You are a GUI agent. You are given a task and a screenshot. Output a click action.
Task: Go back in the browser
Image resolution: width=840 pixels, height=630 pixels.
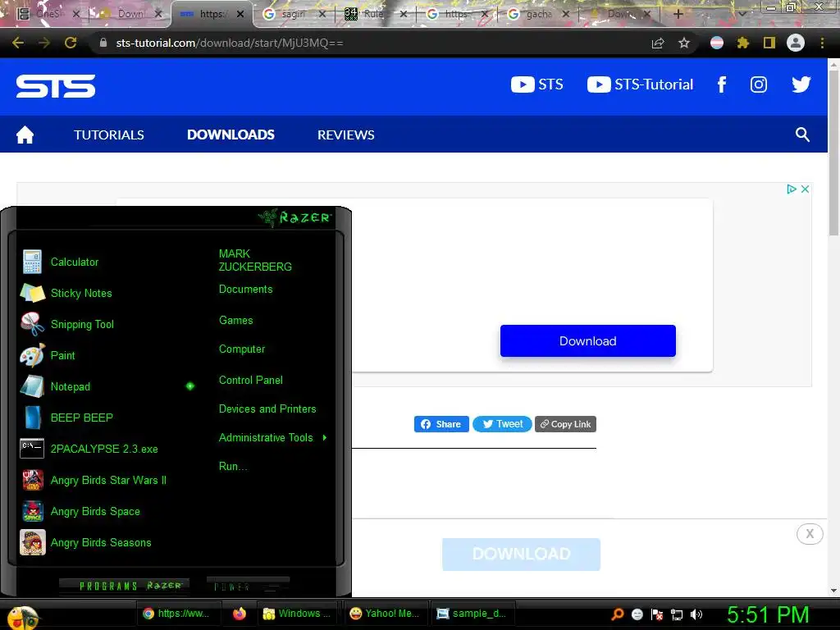point(18,43)
